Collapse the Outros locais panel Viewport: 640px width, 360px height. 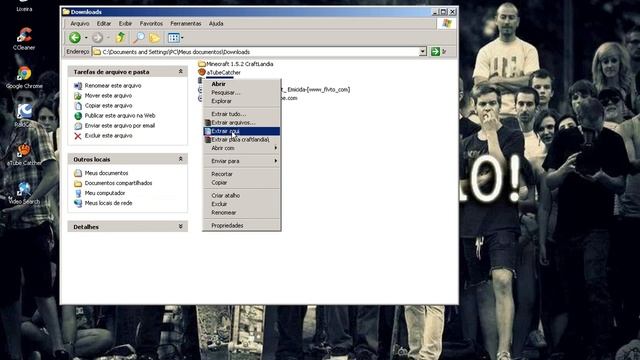click(x=180, y=159)
